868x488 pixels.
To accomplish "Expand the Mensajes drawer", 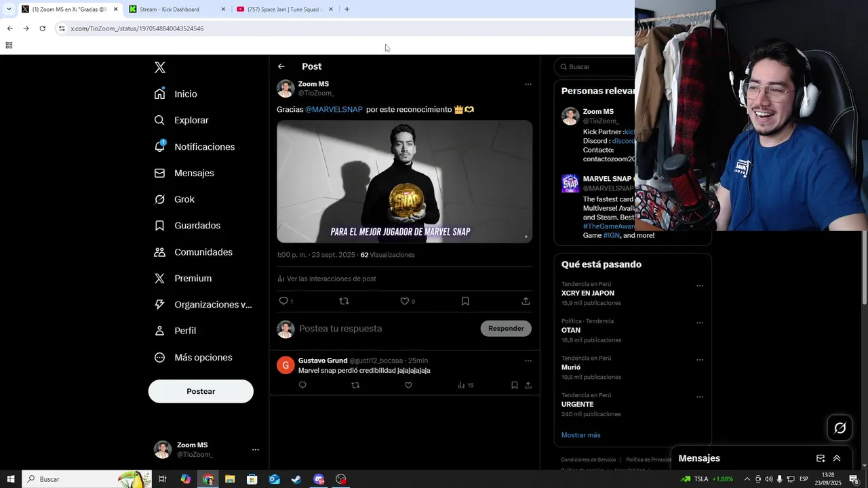I will (837, 458).
